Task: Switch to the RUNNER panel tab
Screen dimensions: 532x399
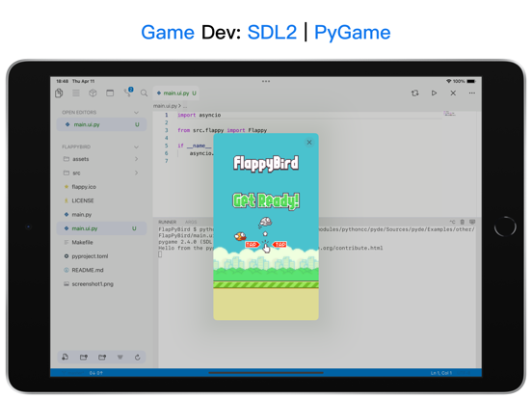Action: (168, 222)
